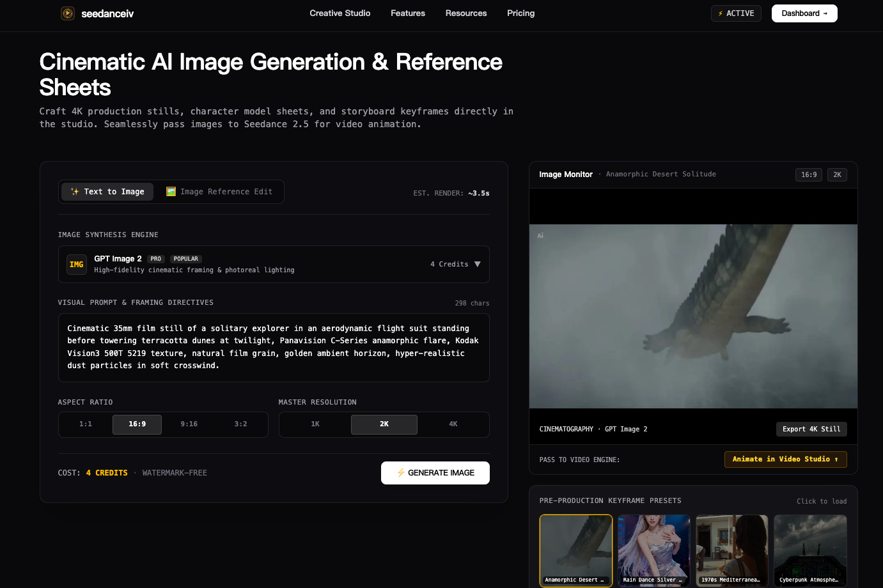Click the yellow IMG engine badge
Screen dimensions: 883x588
pyautogui.click(x=77, y=265)
